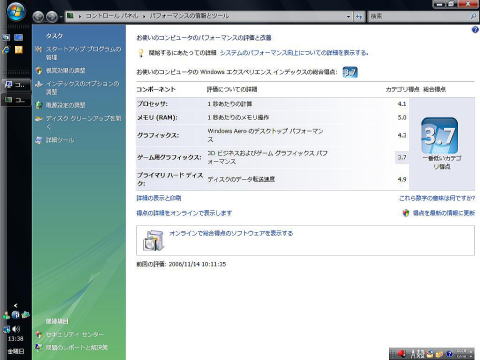Open the address bar history dropdown
Viewport: 480px width, 360px height.
click(348, 16)
